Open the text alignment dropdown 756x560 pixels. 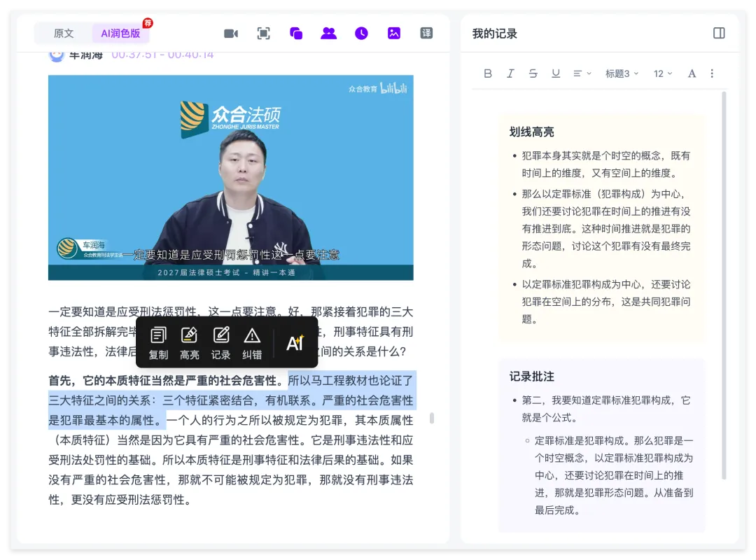(582, 73)
